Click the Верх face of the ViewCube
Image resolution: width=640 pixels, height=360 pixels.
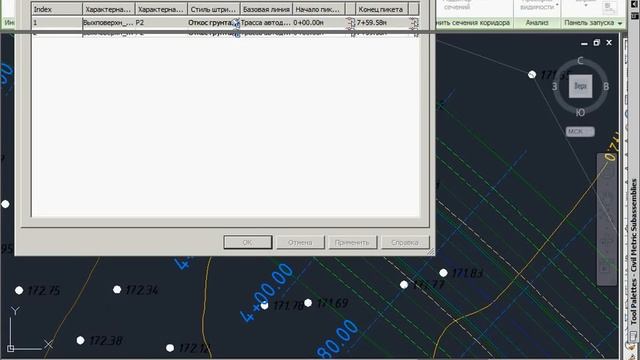click(x=580, y=86)
